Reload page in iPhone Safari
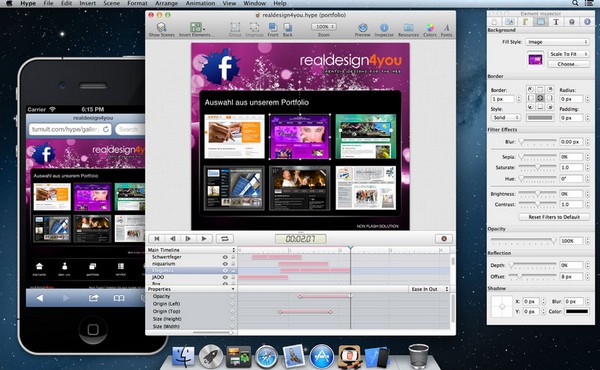 click(x=106, y=129)
